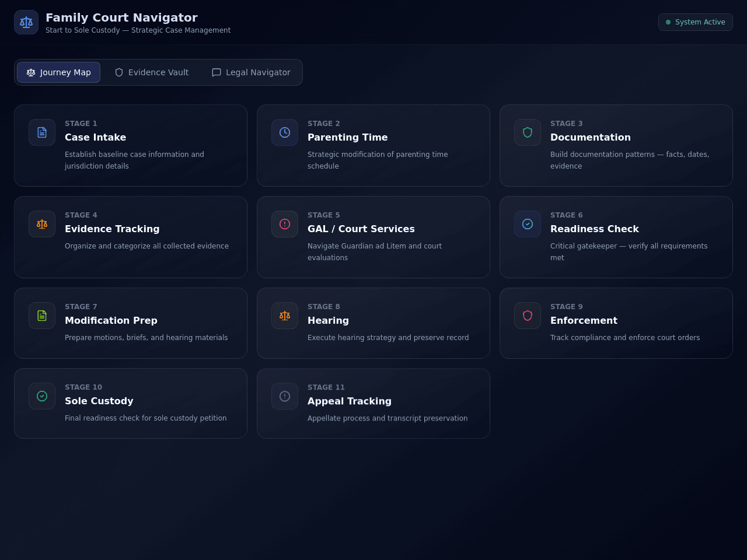Viewport: 747px width, 560px height.
Task: Click the Family Court Navigator title
Action: [121, 17]
